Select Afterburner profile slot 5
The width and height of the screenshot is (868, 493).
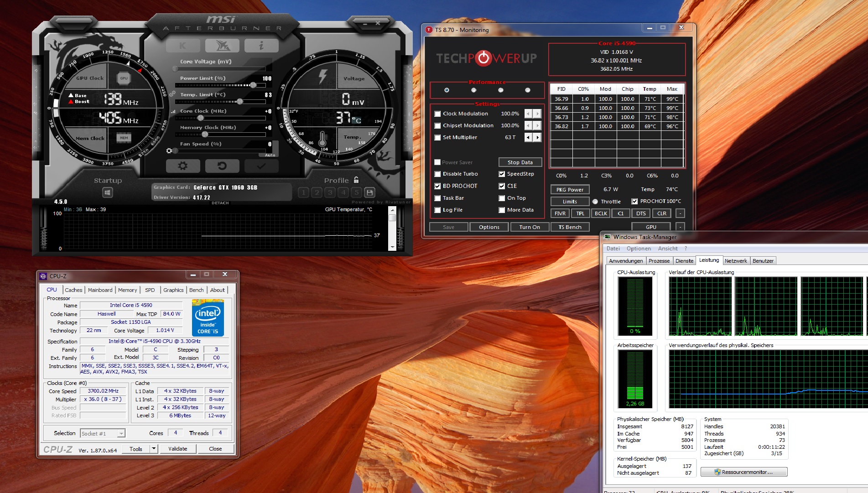click(357, 192)
